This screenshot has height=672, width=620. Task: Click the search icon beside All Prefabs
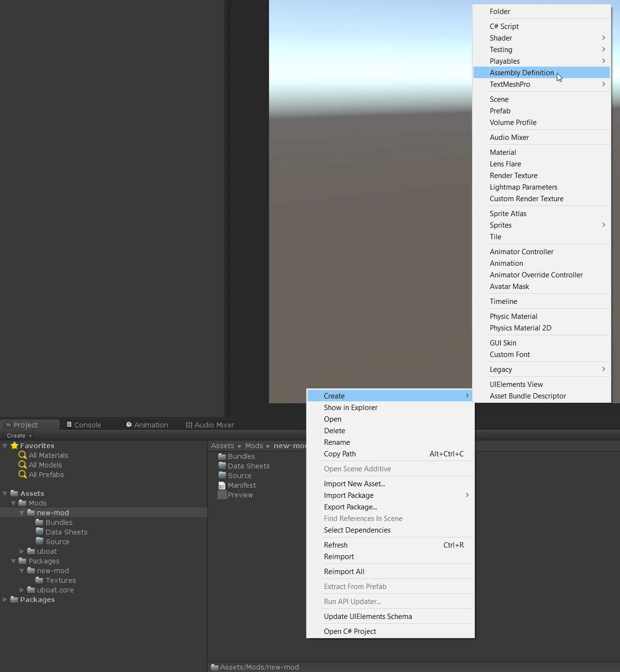click(22, 474)
